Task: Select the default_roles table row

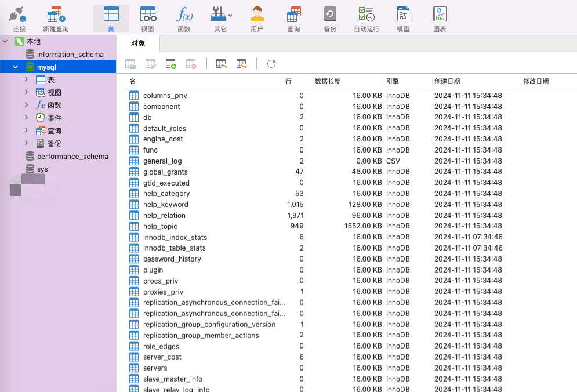Action: (x=347, y=128)
